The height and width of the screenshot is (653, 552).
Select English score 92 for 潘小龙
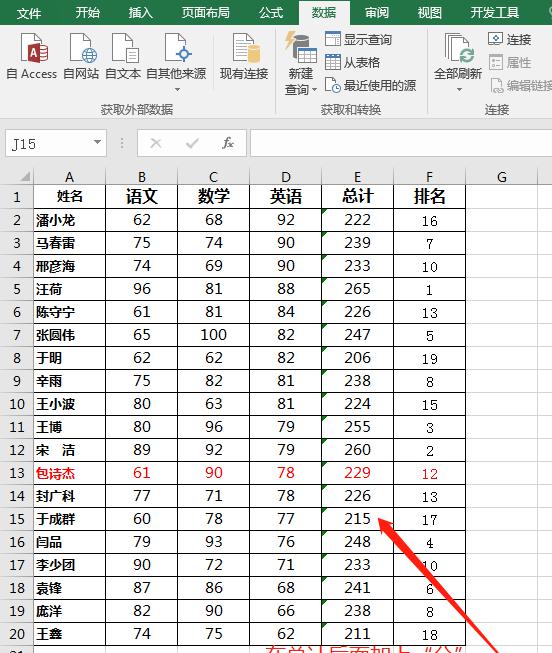pyautogui.click(x=285, y=220)
